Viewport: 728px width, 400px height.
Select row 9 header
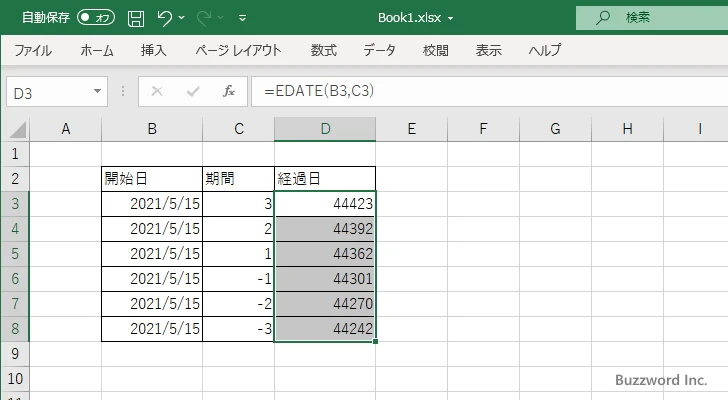pyautogui.click(x=15, y=354)
